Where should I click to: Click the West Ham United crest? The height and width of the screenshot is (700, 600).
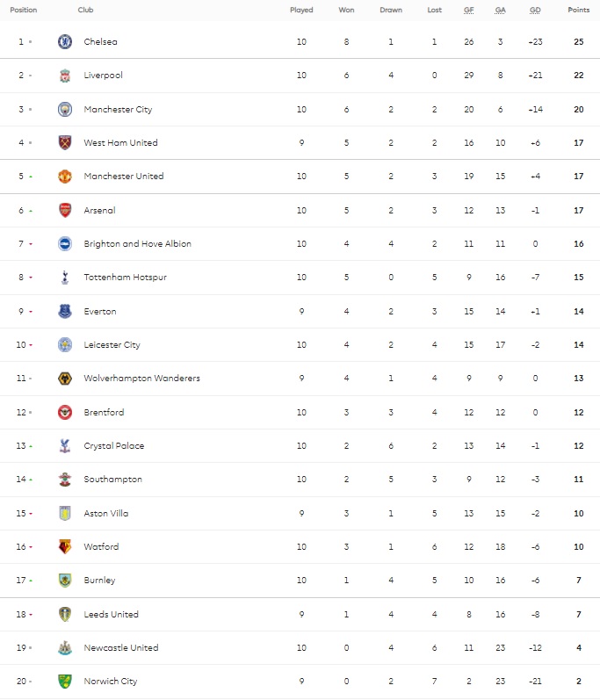[x=64, y=142]
